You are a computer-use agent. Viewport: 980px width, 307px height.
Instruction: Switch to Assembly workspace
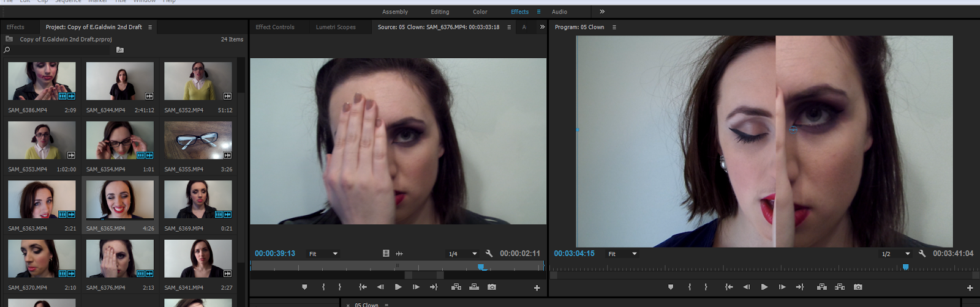(x=395, y=12)
